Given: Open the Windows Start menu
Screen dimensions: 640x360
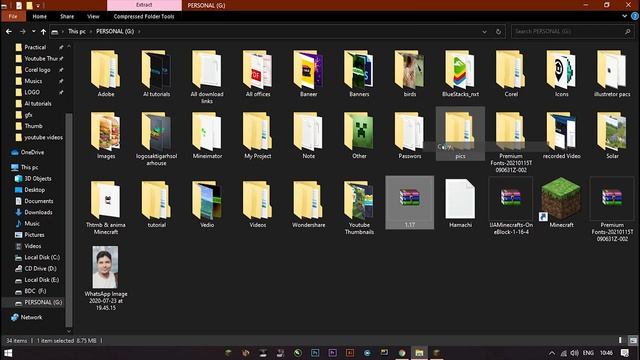Looking at the screenshot, I should (x=8, y=353).
